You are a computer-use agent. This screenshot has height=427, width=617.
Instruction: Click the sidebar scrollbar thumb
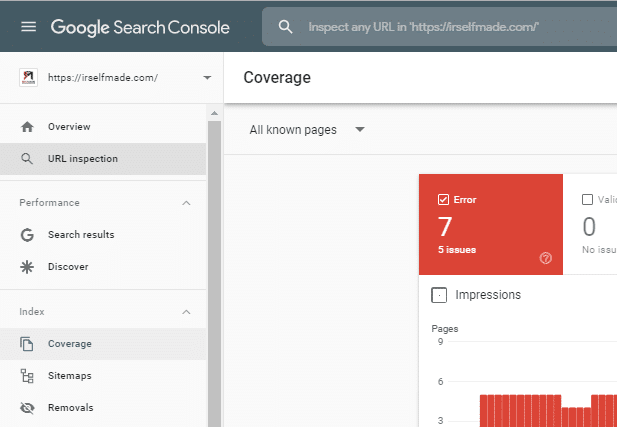(x=214, y=274)
